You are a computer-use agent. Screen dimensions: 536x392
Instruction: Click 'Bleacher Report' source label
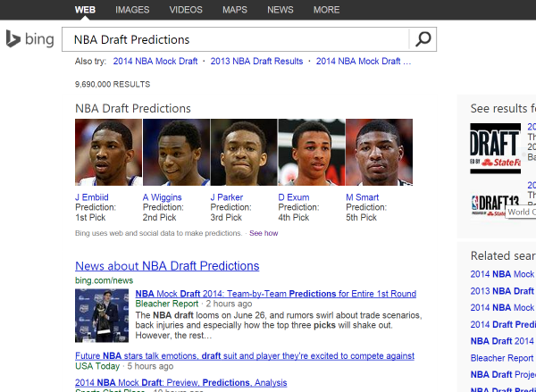click(x=167, y=304)
